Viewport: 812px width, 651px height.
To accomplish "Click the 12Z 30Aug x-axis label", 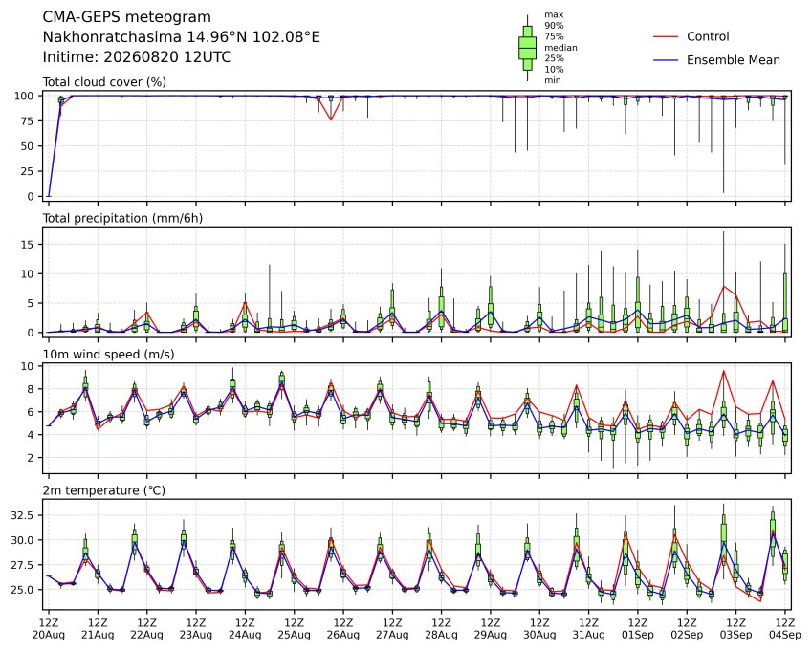I will [x=539, y=628].
